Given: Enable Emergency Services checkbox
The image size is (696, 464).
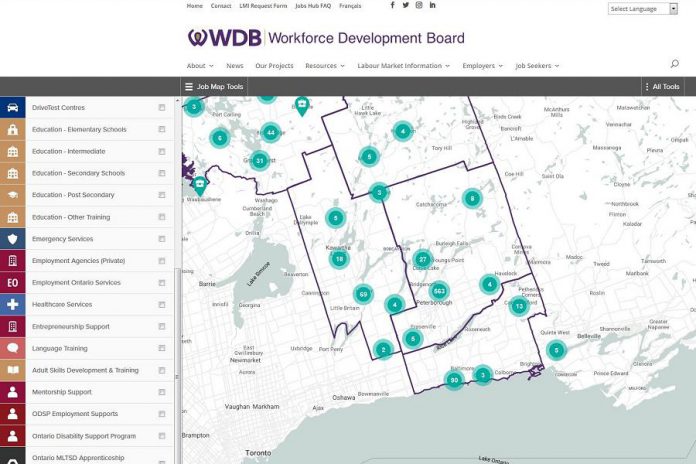Looking at the screenshot, I should (x=162, y=239).
